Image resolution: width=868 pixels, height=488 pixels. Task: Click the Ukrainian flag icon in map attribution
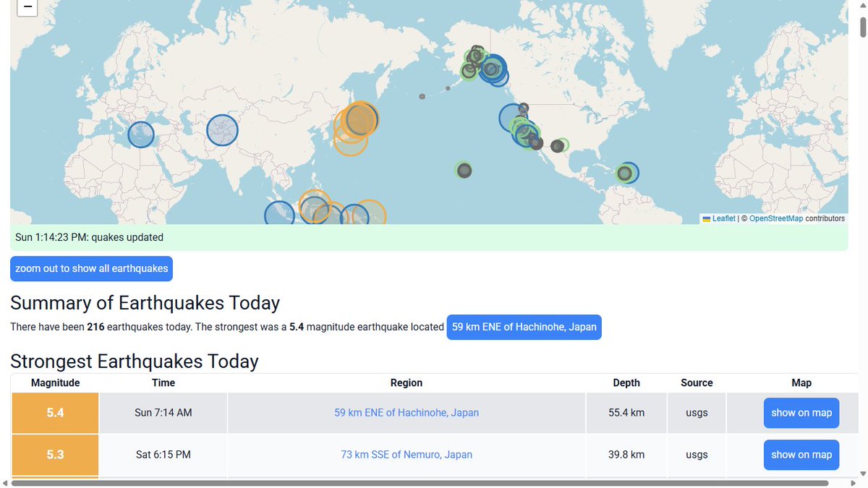point(706,218)
